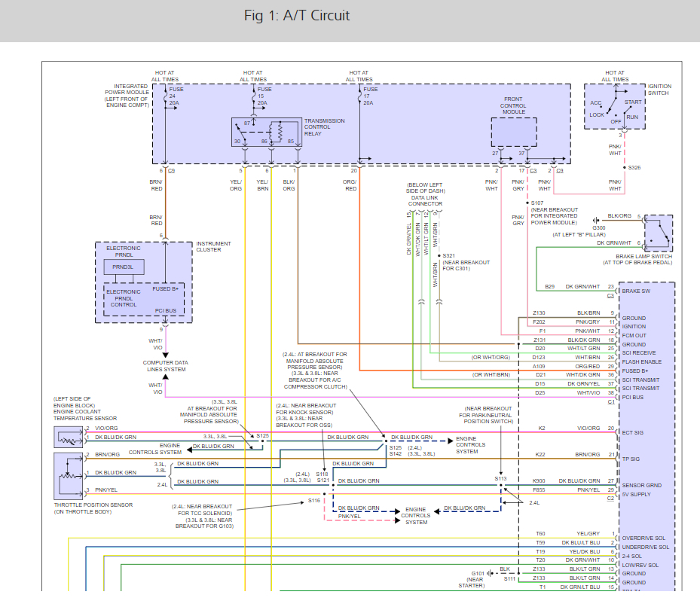Select ENGINE COOLANT TEMPERATURE SENSOR label

tap(85, 415)
